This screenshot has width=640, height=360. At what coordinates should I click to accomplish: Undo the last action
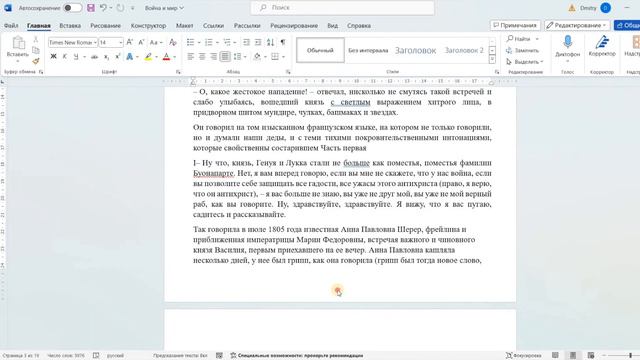point(103,8)
